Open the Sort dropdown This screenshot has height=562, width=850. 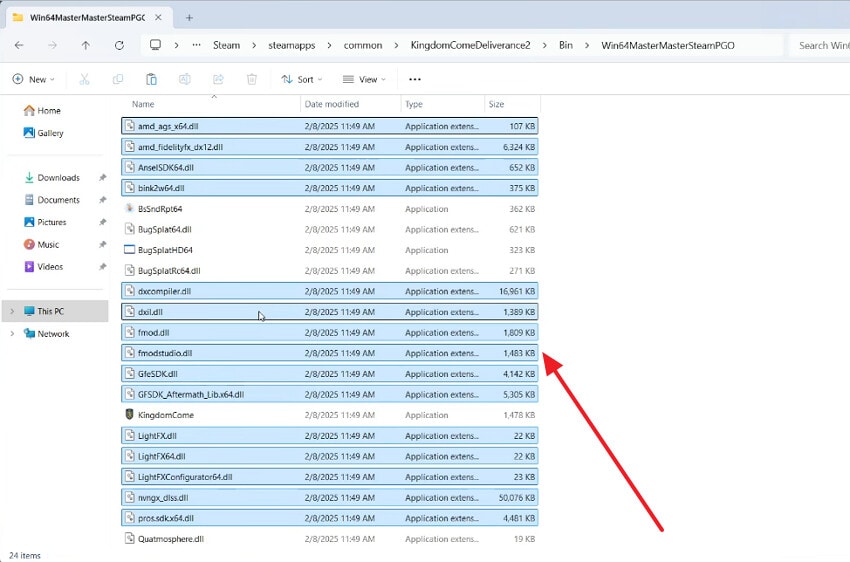302,79
